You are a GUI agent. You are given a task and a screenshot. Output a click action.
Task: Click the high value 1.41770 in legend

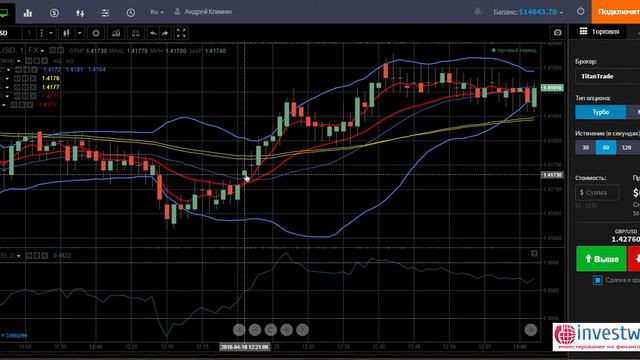(x=137, y=51)
